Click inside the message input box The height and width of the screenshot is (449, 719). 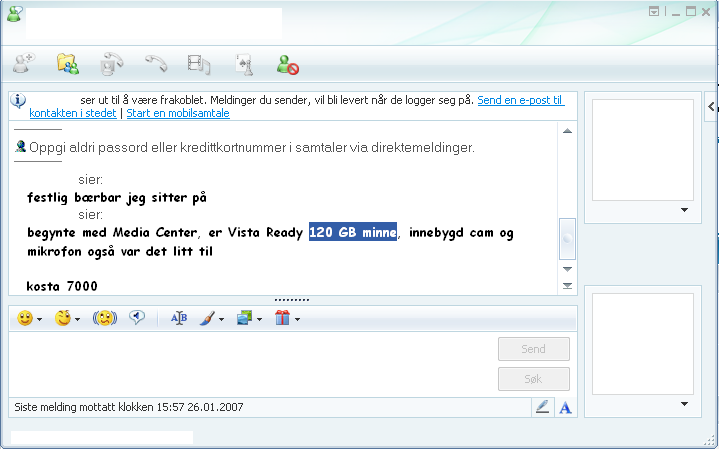[x=252, y=364]
